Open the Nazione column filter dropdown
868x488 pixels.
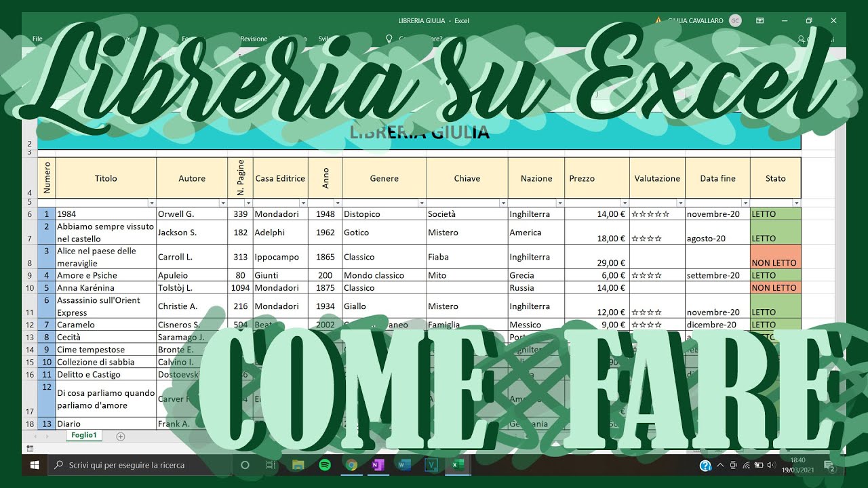[559, 203]
